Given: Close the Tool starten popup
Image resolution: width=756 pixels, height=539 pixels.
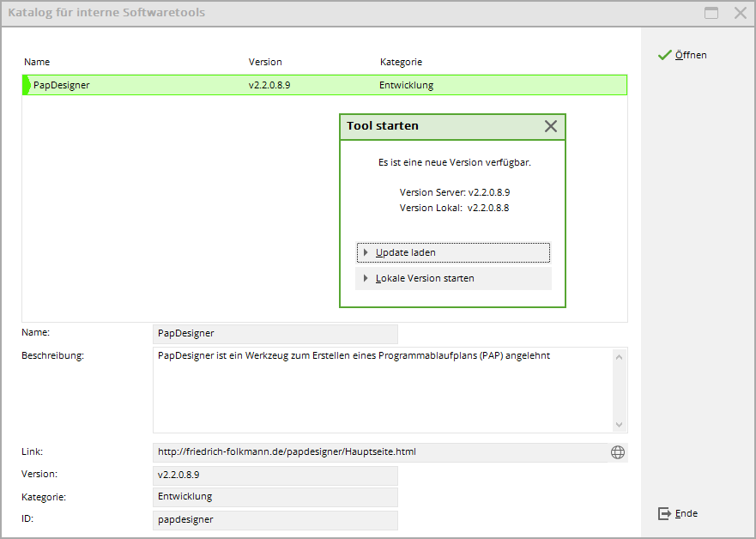Looking at the screenshot, I should click(551, 126).
